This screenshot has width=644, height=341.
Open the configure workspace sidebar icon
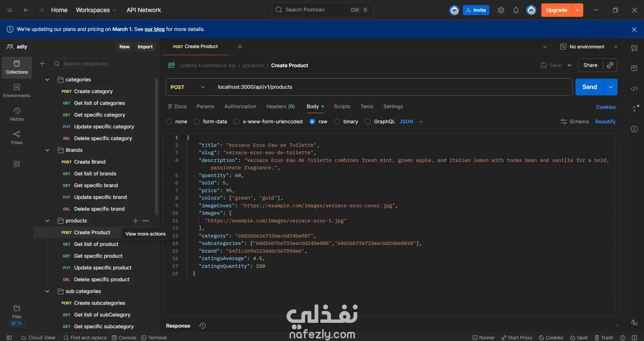click(17, 164)
